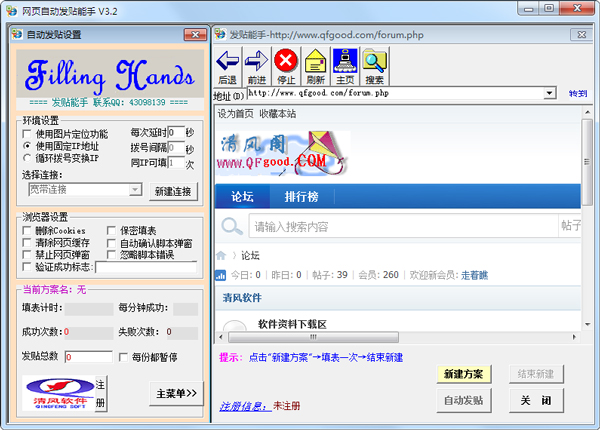This screenshot has width=600, height=430.
Task: Open the 主菜单>> button
Action: click(x=177, y=393)
